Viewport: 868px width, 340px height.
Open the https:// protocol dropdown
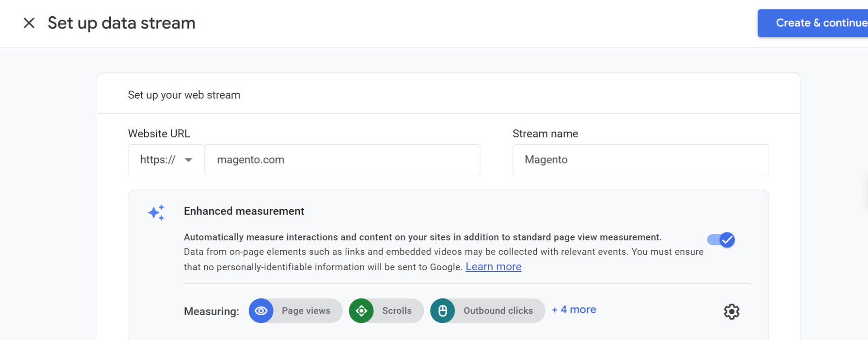click(x=166, y=160)
